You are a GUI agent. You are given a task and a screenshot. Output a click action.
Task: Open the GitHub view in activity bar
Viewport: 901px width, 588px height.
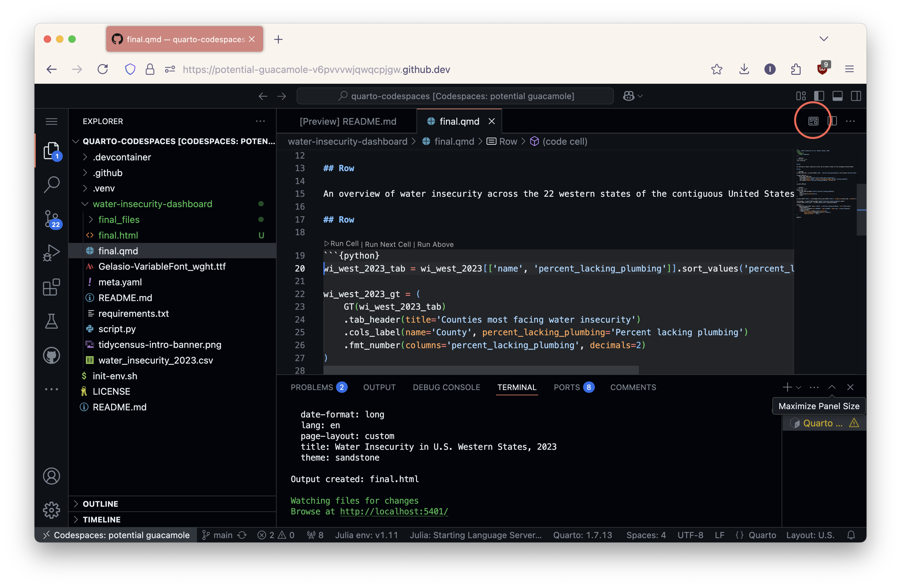tap(51, 355)
